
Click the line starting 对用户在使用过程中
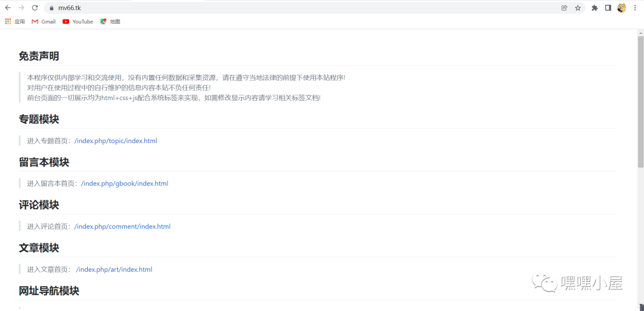119,88
